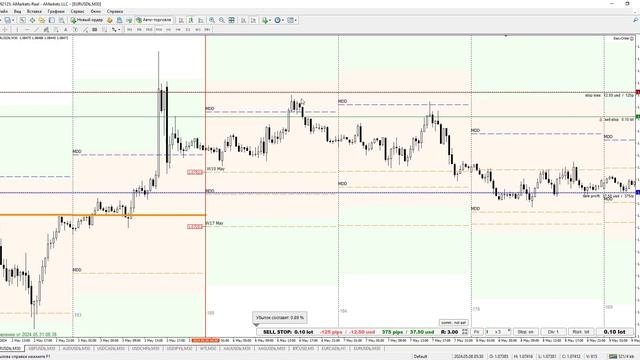Screen dimensions: 640x360
Task: Expand templates dropdown
Action: tap(296, 20)
